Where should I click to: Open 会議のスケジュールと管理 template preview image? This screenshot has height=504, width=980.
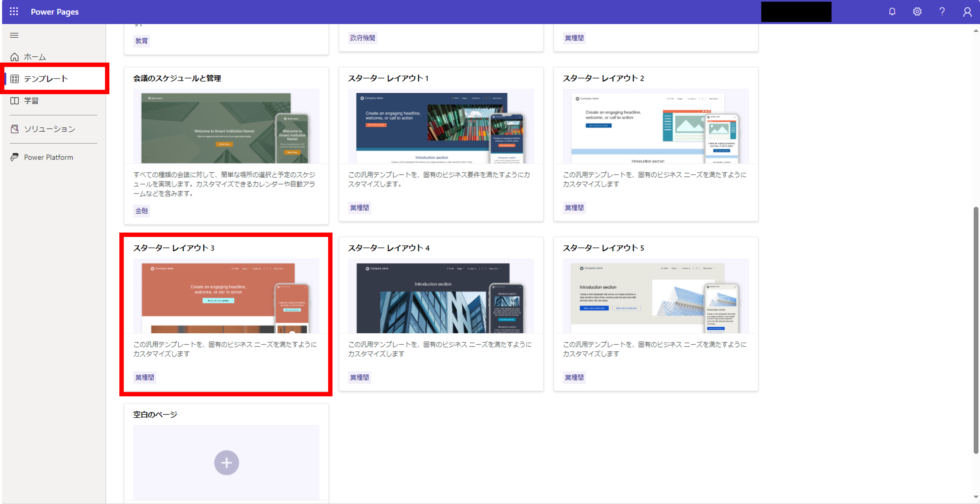(x=226, y=126)
